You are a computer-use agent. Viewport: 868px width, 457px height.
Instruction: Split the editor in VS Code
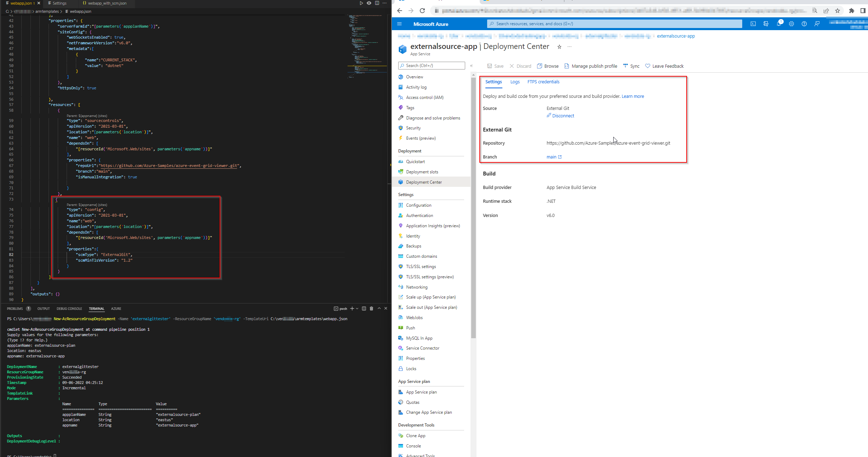pyautogui.click(x=377, y=3)
